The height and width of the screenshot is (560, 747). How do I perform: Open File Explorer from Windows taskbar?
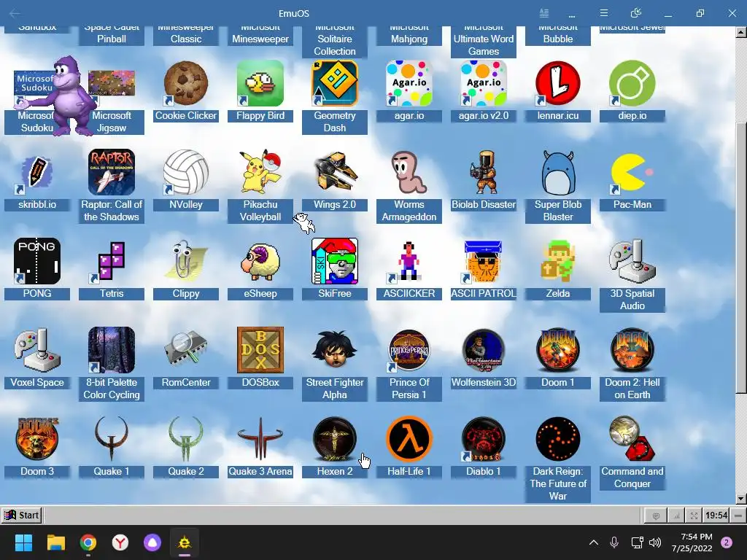[55, 542]
